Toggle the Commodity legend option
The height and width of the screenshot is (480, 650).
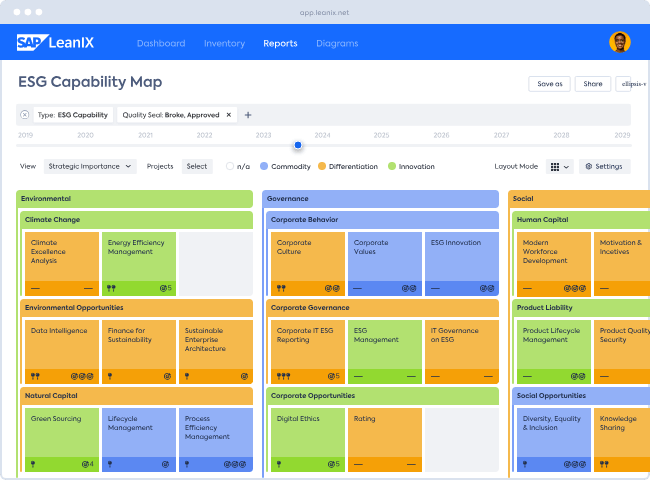pyautogui.click(x=264, y=166)
